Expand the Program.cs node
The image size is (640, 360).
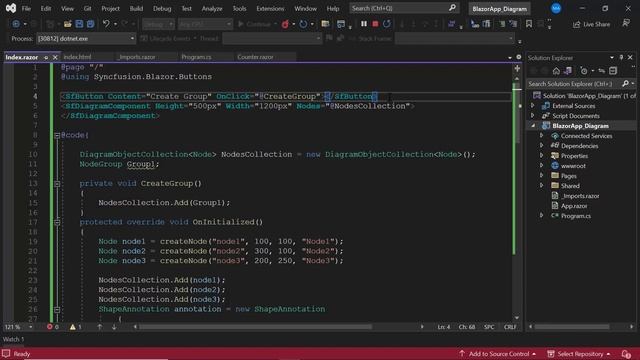click(x=541, y=216)
